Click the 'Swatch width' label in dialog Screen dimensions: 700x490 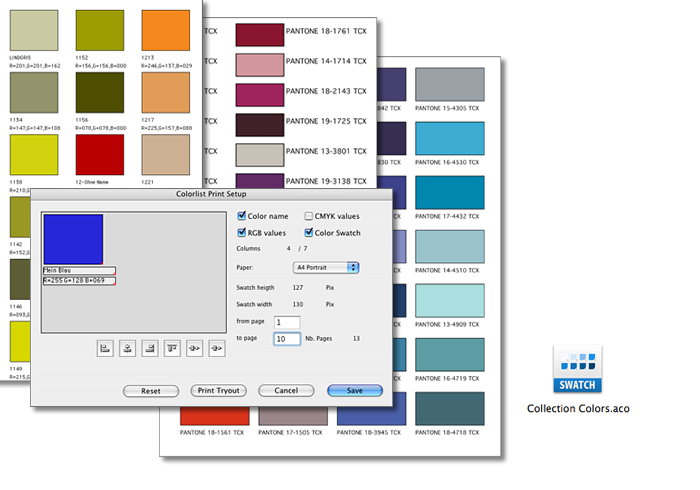[x=254, y=304]
